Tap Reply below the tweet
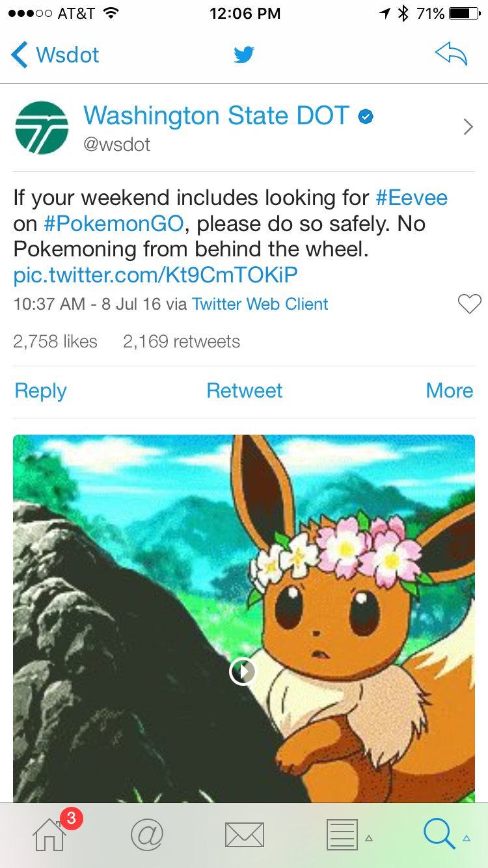488x868 pixels. point(40,390)
